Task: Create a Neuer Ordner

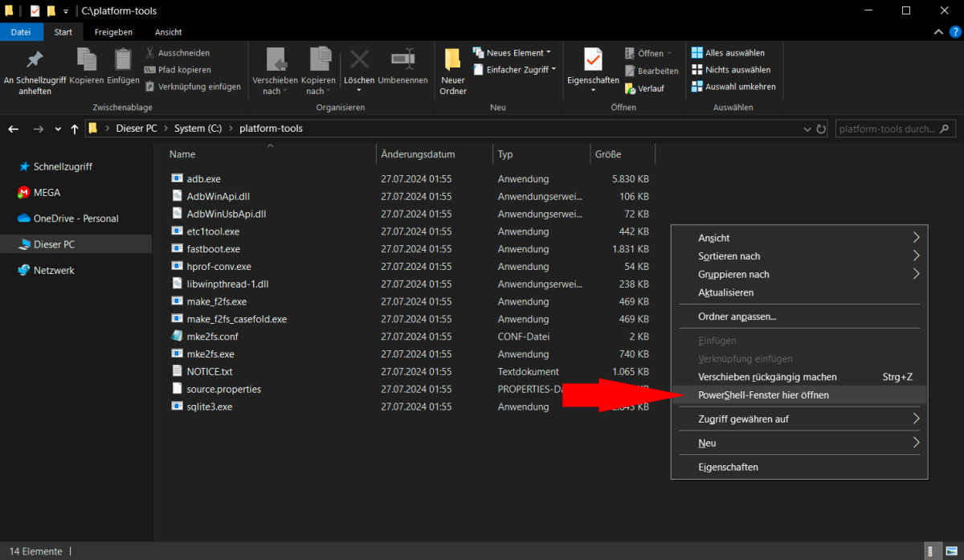Action: click(x=452, y=72)
